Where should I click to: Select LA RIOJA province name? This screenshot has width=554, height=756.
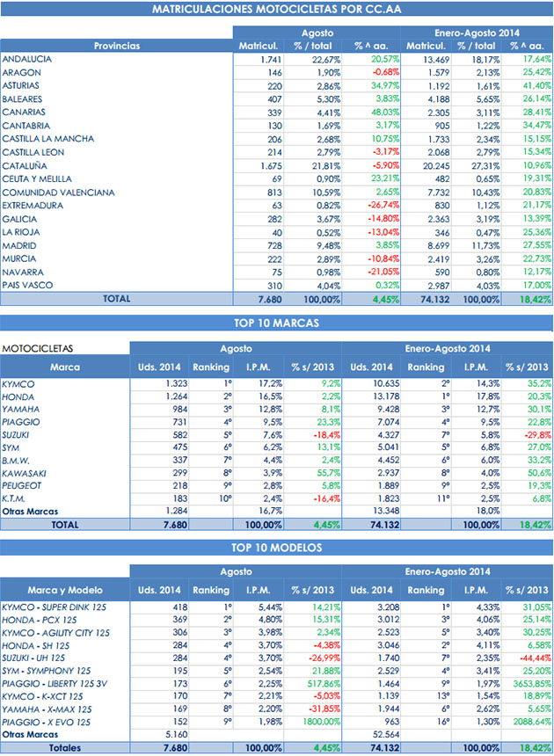tap(21, 232)
